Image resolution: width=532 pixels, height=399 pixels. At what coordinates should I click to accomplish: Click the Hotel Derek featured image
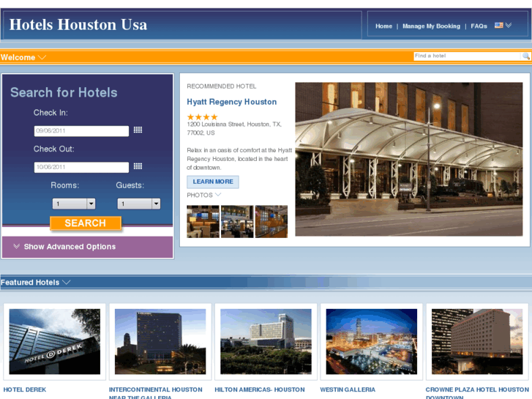(55, 342)
